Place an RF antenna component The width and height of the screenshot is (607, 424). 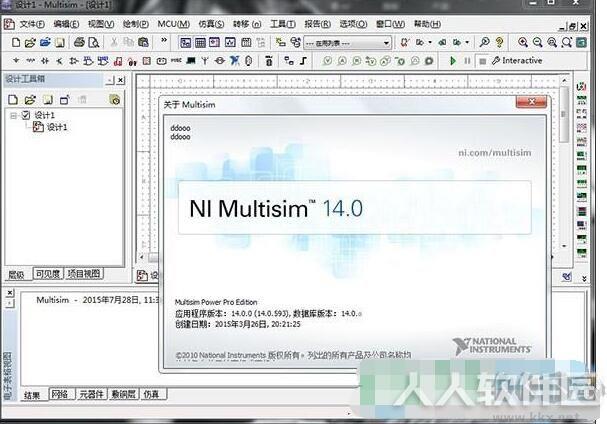click(x=205, y=61)
